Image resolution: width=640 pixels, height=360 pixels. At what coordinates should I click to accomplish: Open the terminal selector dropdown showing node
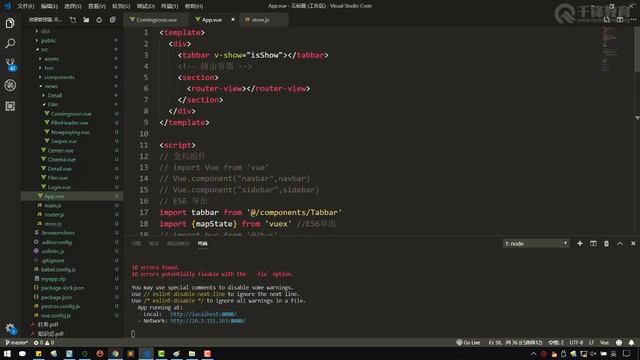pos(536,244)
